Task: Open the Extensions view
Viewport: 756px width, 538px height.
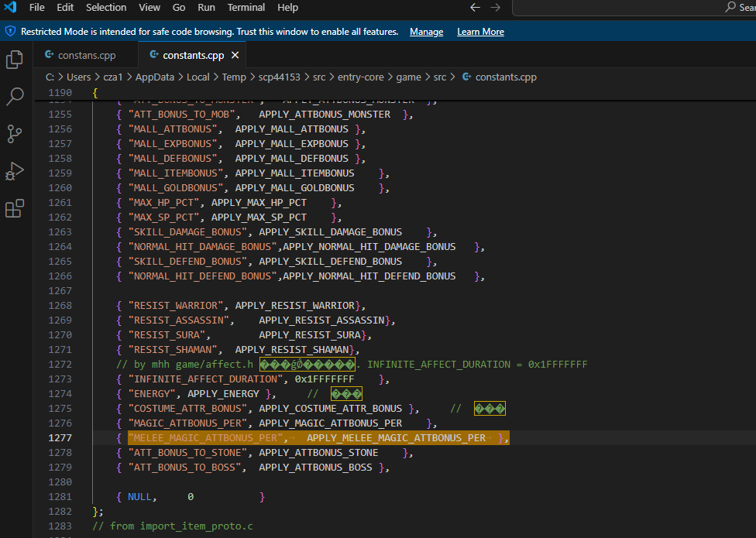Action: 15,209
